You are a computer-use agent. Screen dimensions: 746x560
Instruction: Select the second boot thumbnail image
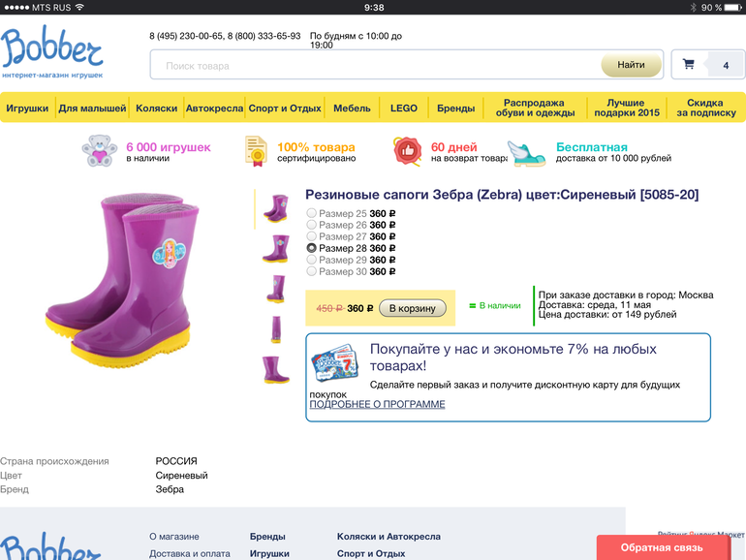coord(275,248)
